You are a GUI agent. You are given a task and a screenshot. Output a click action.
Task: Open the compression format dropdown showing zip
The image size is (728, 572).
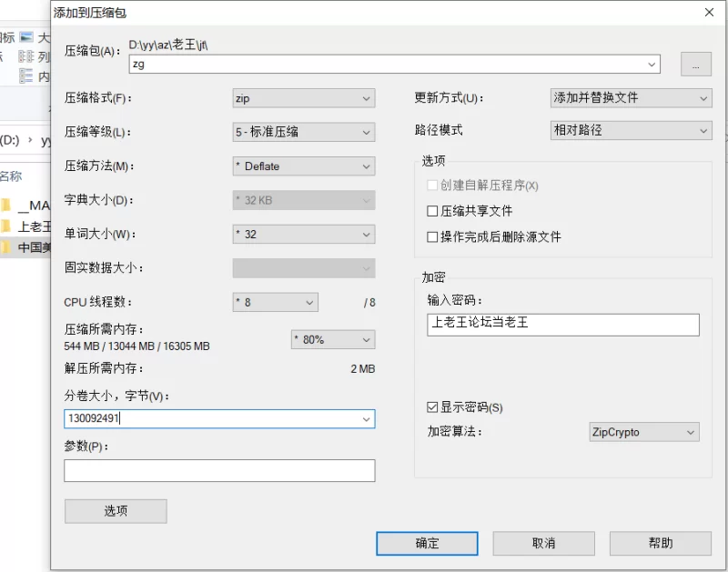tap(304, 98)
